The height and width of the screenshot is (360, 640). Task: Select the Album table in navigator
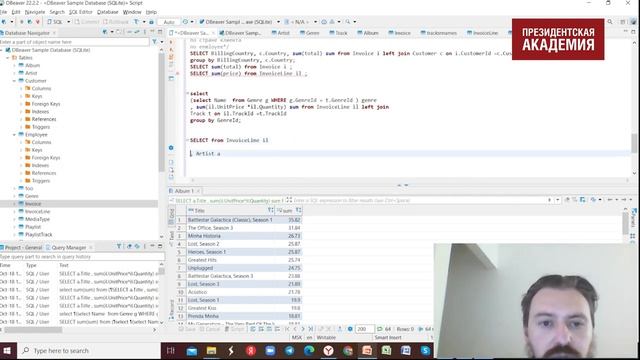32,65
